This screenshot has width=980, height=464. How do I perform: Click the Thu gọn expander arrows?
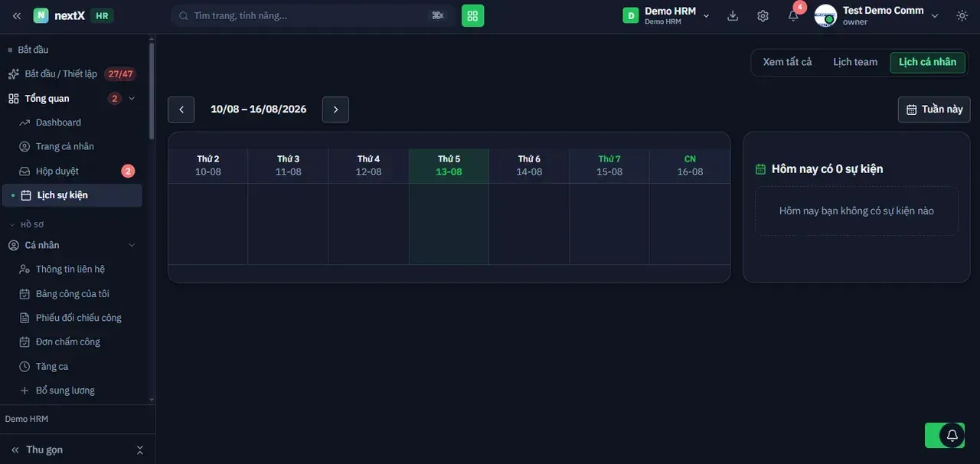[139, 449]
